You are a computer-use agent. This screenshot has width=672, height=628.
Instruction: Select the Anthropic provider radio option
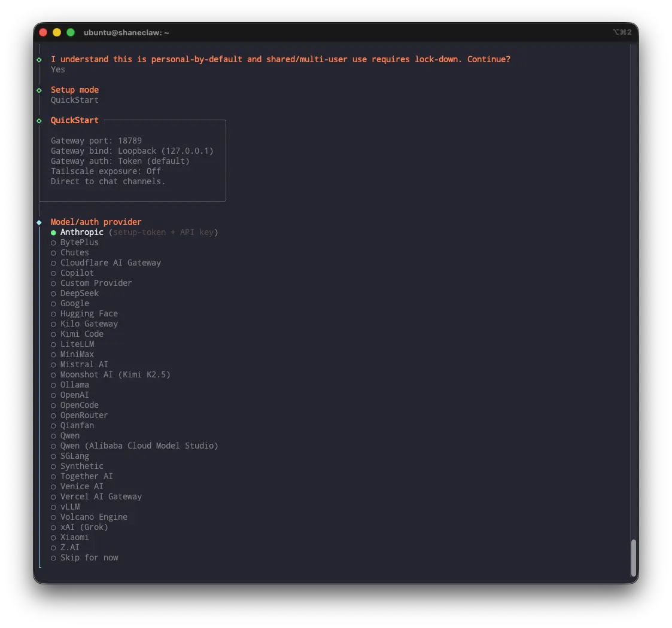(134, 232)
